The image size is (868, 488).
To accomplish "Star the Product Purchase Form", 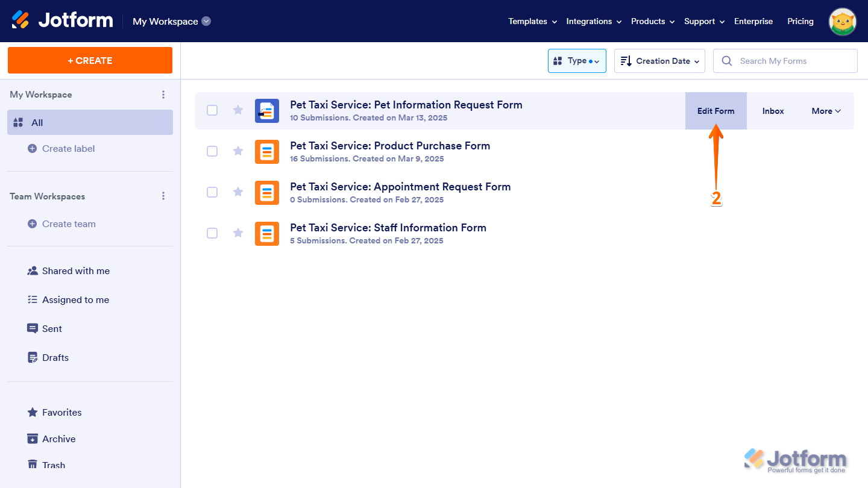I will click(x=238, y=151).
